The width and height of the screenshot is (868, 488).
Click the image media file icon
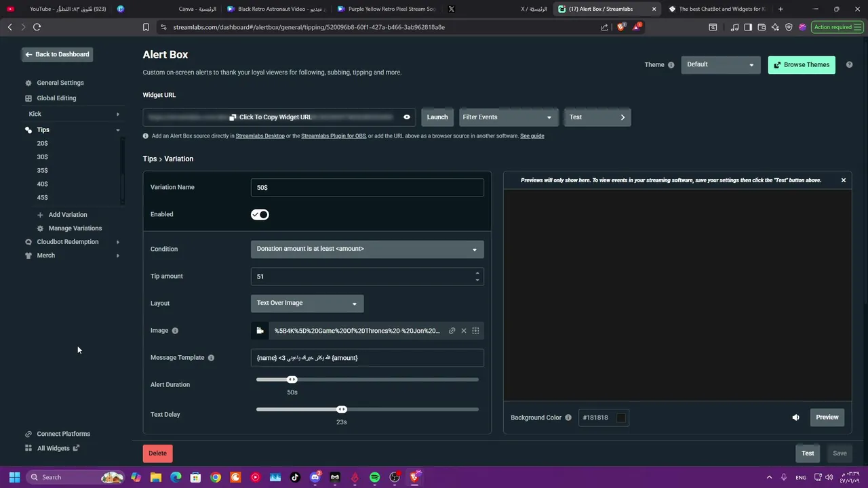pos(260,331)
